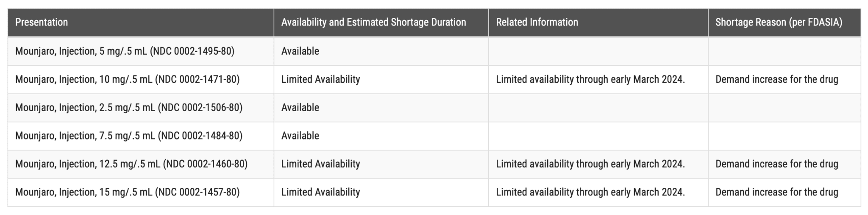Click Limited Availability status for 15 mg dose
Image resolution: width=868 pixels, height=215 pixels.
(320, 193)
